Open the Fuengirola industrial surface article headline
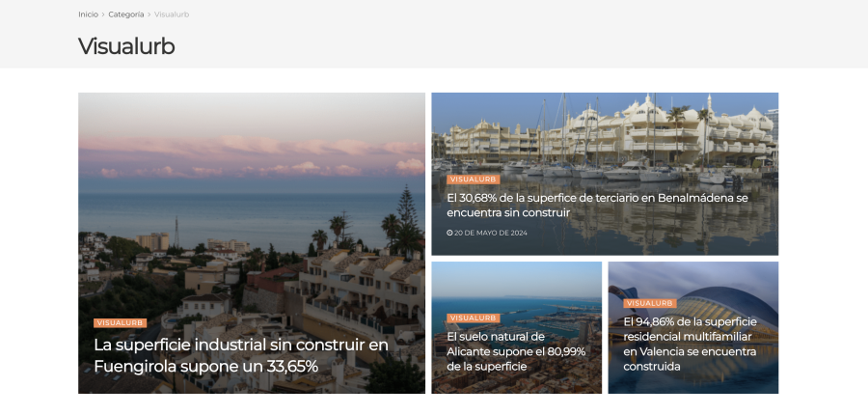This screenshot has width=868, height=415. tap(241, 355)
